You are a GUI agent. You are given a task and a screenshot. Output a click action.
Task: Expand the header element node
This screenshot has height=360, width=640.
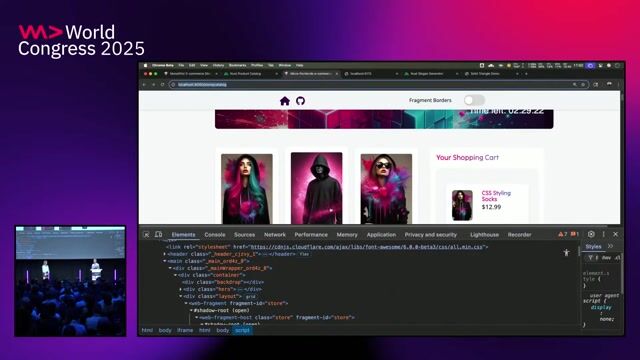tap(165, 254)
